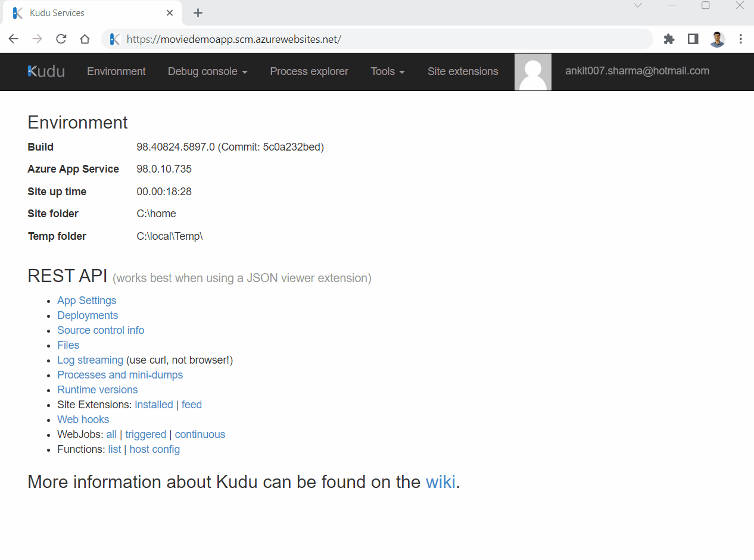Viewport: 754px width, 560px height.
Task: Go back with the browser back arrow
Action: pyautogui.click(x=13, y=39)
